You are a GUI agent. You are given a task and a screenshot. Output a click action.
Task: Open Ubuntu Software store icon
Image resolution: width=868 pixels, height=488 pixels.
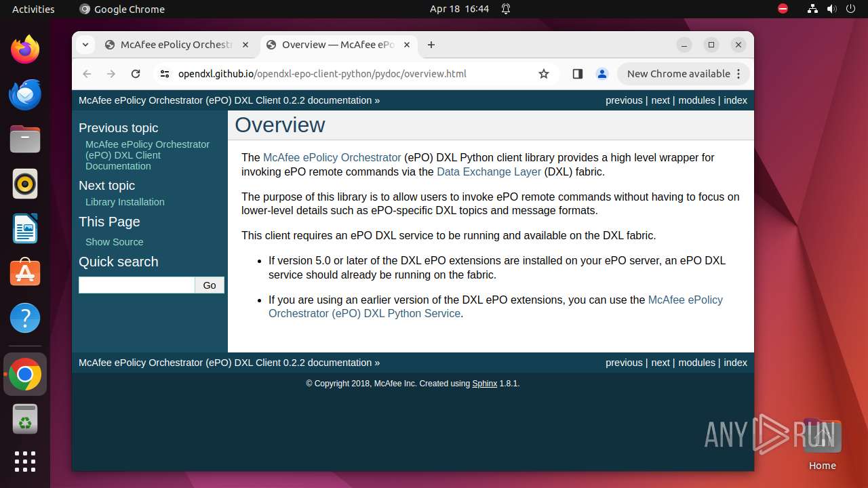[x=25, y=273]
